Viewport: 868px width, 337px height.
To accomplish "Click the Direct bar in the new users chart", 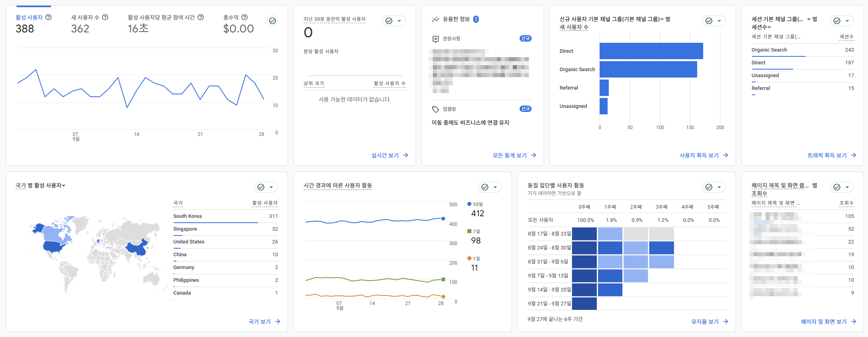I will coord(651,51).
